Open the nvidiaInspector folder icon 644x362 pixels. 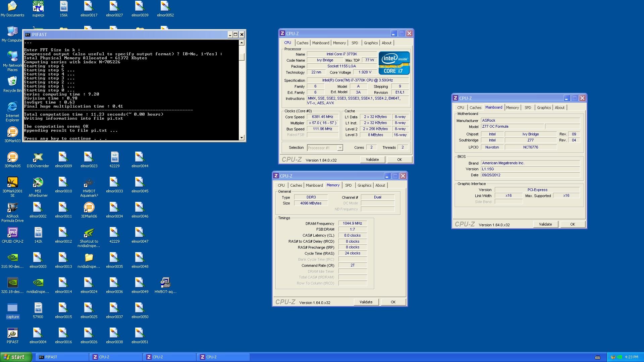89,260
